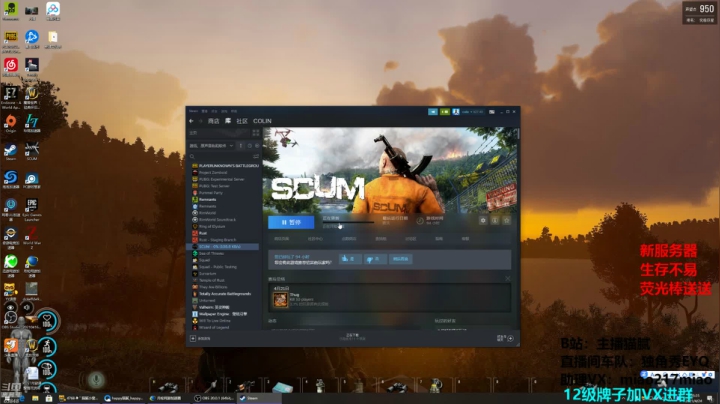Go back with Steam's back arrow
720x404 pixels.
tap(191, 121)
